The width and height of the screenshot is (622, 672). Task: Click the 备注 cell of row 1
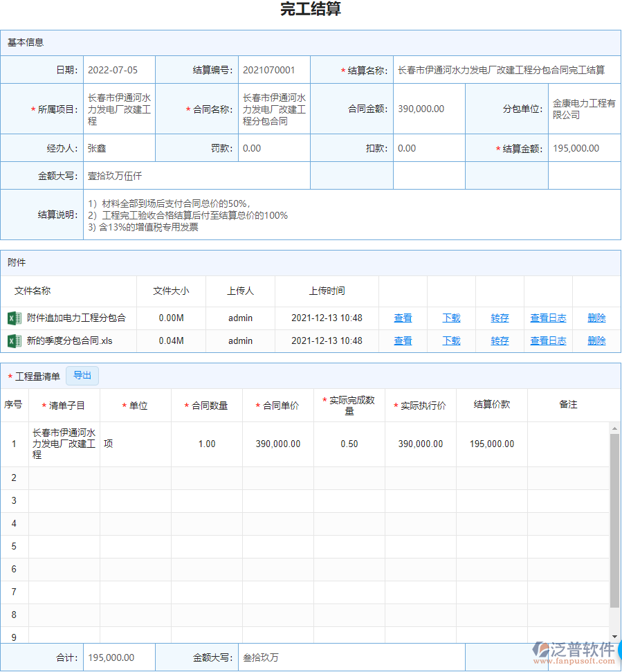[x=569, y=444]
